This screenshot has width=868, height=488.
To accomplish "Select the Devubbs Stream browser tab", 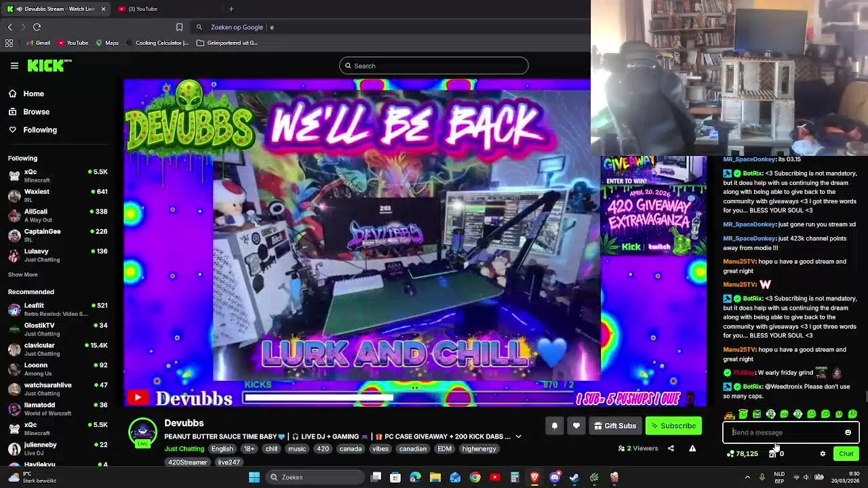I will pos(56,9).
